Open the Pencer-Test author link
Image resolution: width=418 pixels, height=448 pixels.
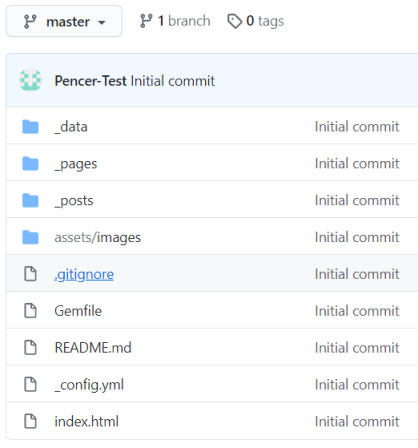point(90,81)
